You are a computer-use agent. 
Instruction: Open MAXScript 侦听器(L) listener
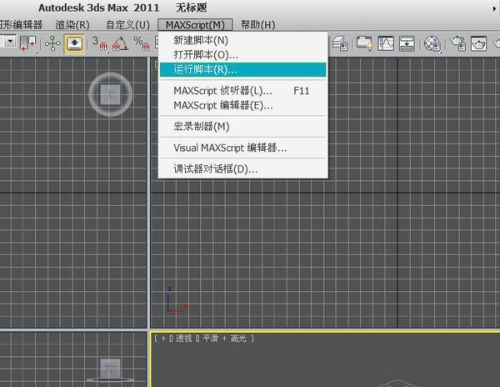pos(243,91)
